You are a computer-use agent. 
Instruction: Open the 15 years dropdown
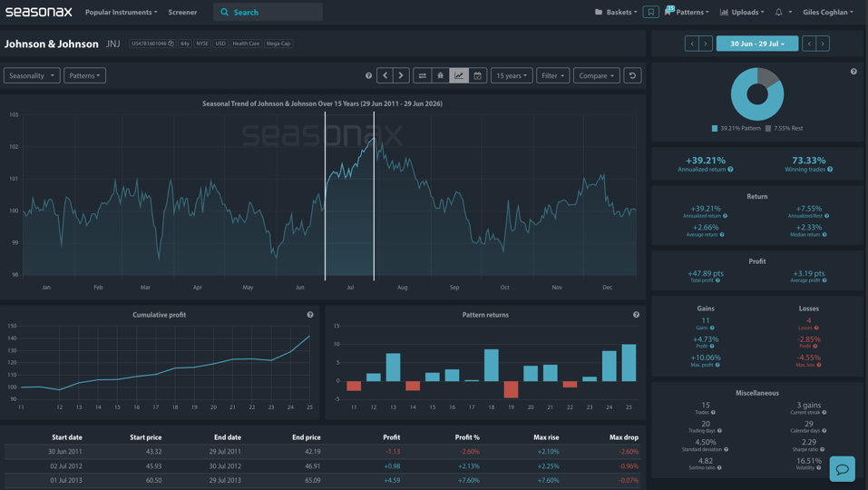[x=512, y=76]
